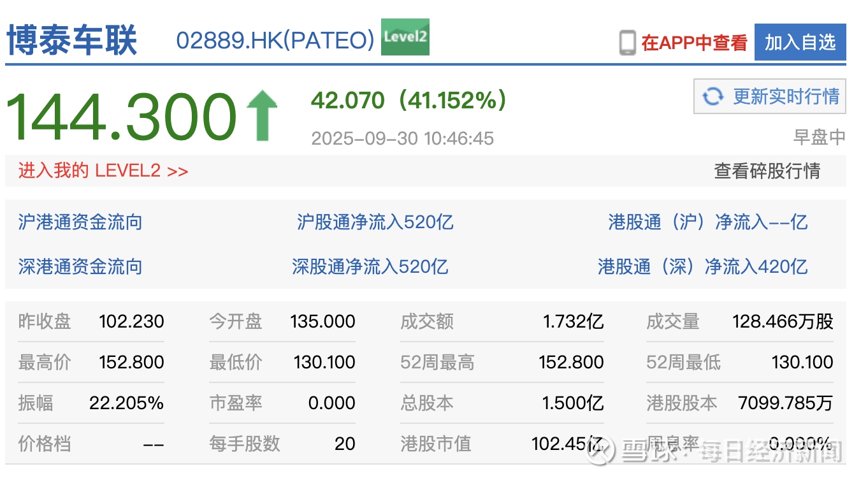This screenshot has height=478, width=868.
Task: Click the 港股股本 value 7099.785万
Action: click(786, 403)
